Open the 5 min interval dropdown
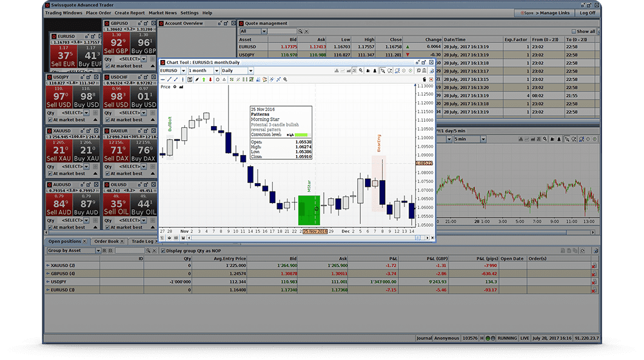The width and height of the screenshot is (644, 360). click(483, 139)
